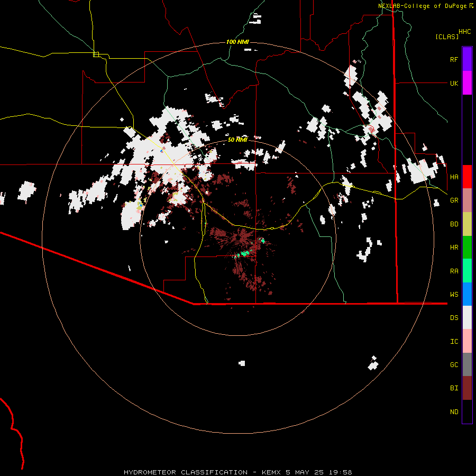Click the HR legend label
The image size is (476, 476).
pyautogui.click(x=454, y=248)
